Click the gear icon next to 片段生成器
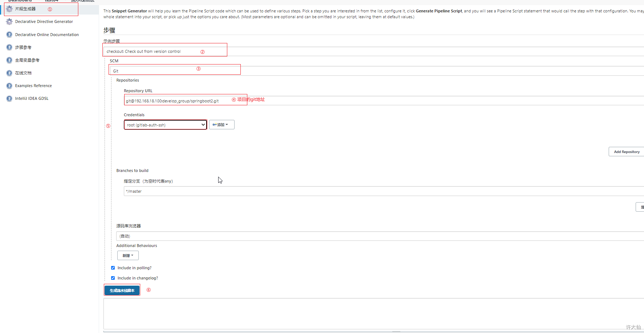This screenshot has width=644, height=333. tap(9, 9)
